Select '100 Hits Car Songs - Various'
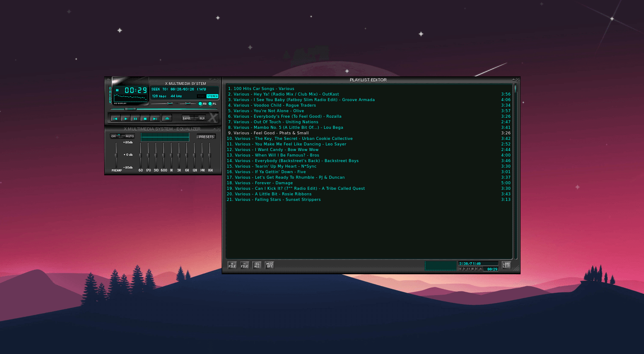 (x=369, y=89)
